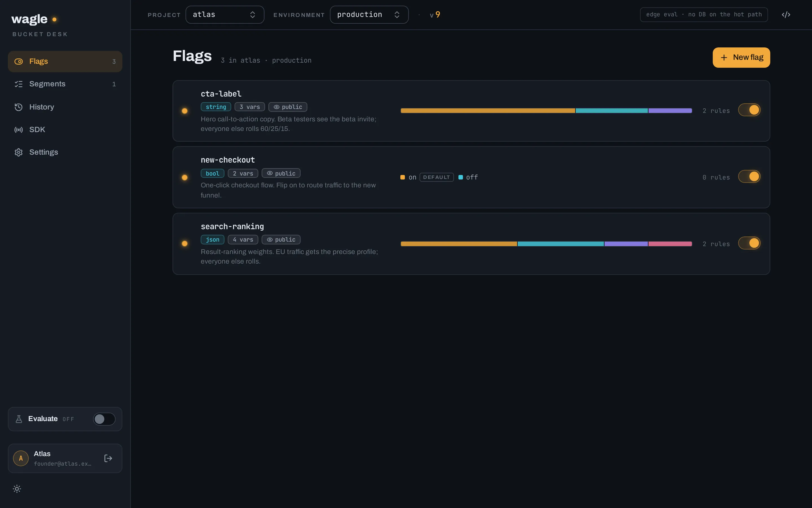Click the '4 vars' badge
The width and height of the screenshot is (812, 508).
click(243, 240)
